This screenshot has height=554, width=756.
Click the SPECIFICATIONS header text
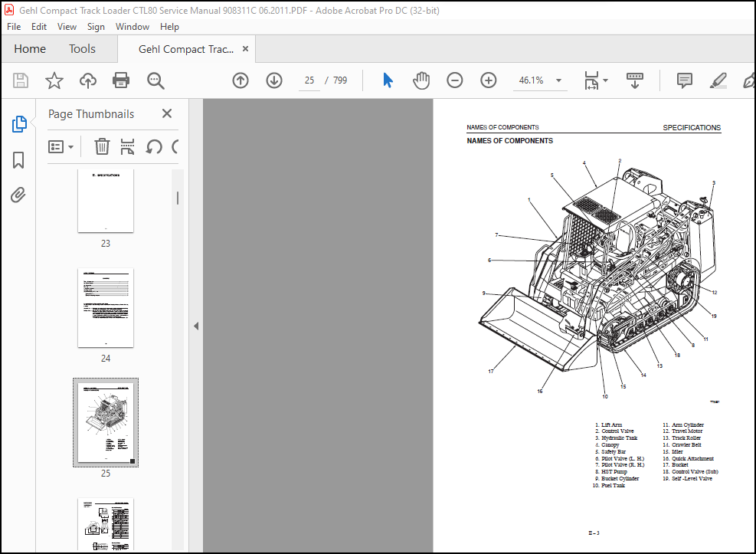pos(692,128)
